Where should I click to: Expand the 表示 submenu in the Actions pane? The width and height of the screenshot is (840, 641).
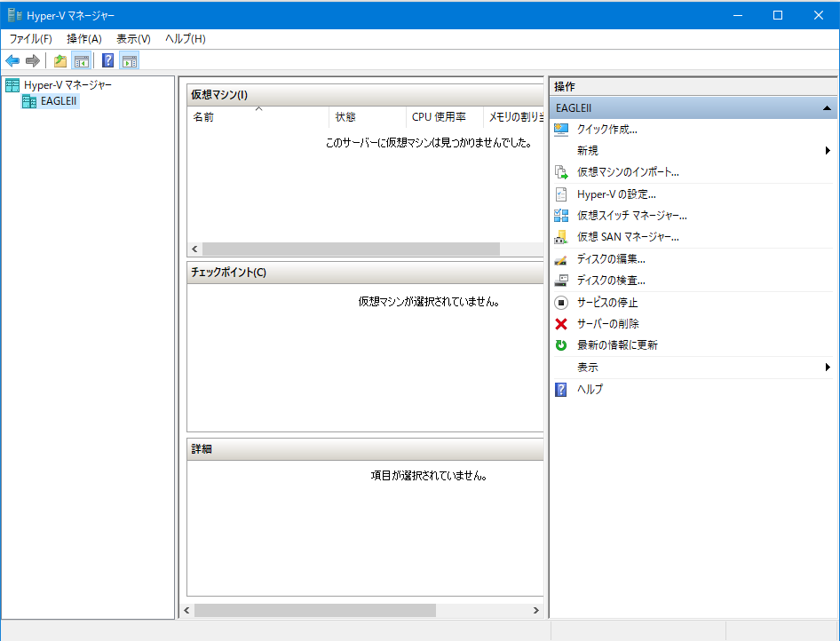pos(828,367)
